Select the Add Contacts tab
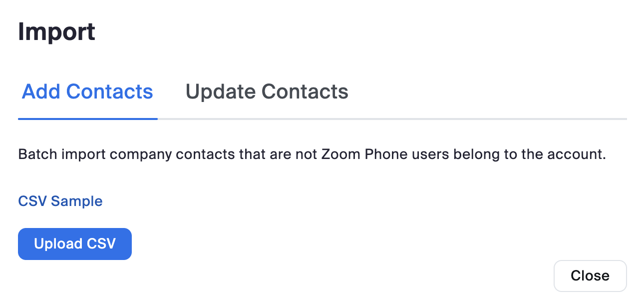 tap(88, 92)
